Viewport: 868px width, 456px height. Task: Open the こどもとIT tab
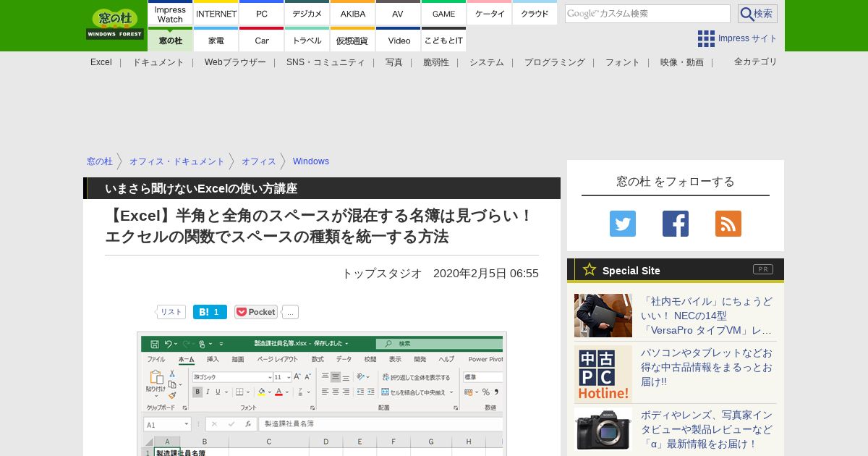(443, 39)
